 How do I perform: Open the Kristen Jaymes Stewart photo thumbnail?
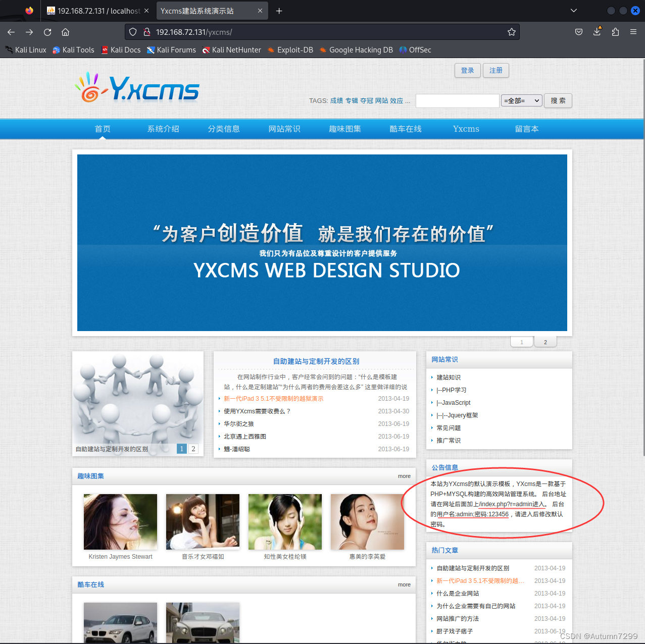[120, 522]
